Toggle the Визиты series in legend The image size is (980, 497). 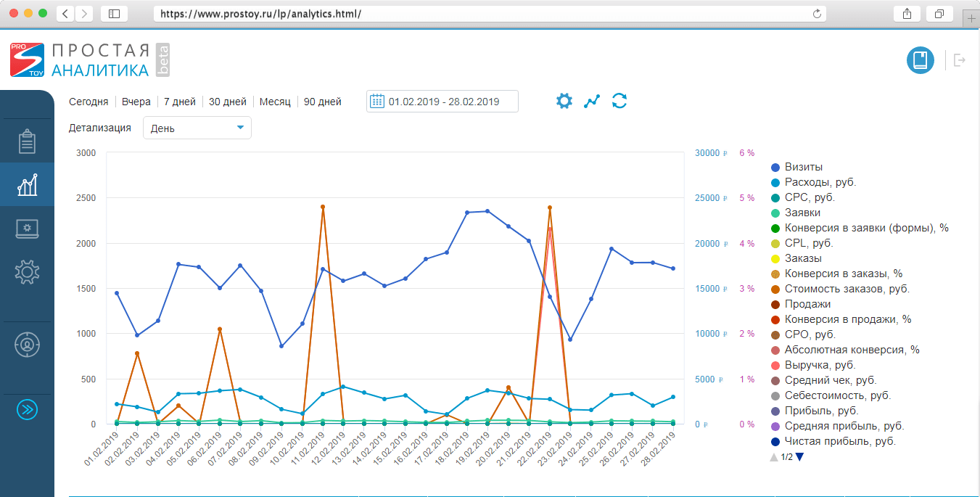[x=803, y=167]
